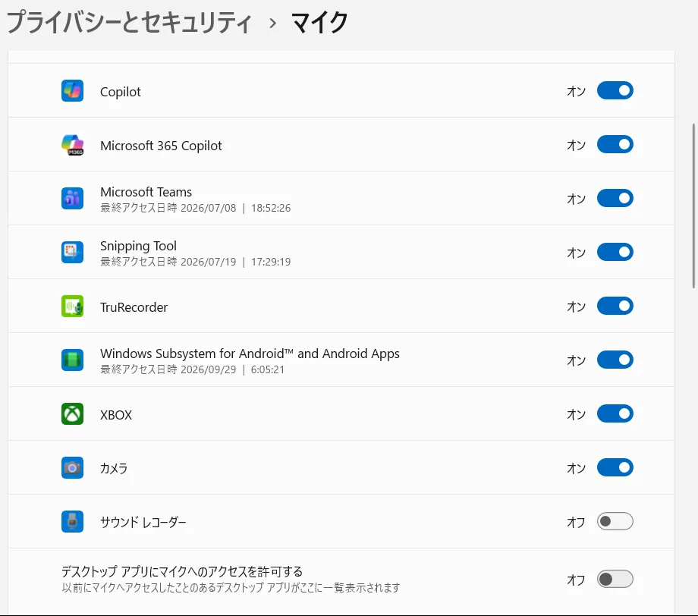Select Windows Subsystem for Android label
The width and height of the screenshot is (698, 616).
coord(250,354)
